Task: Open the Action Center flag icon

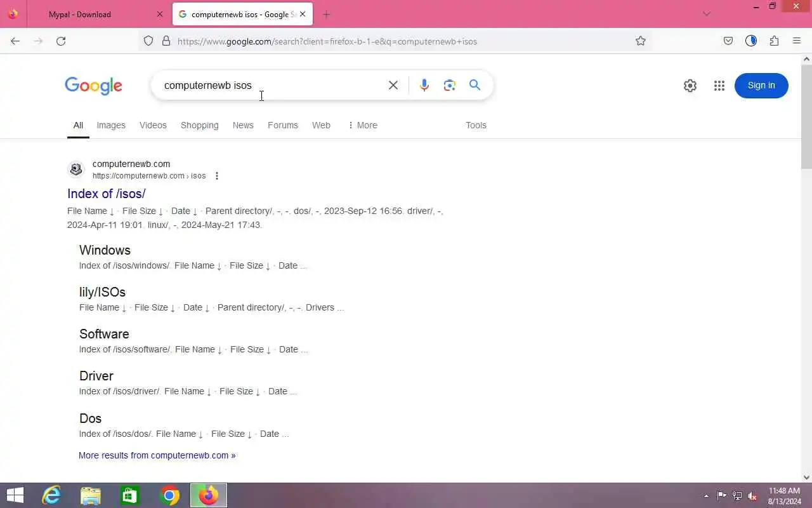Action: [x=722, y=496]
